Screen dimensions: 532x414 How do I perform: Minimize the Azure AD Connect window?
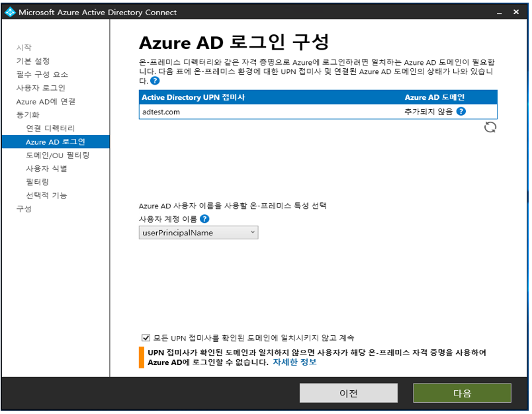499,13
